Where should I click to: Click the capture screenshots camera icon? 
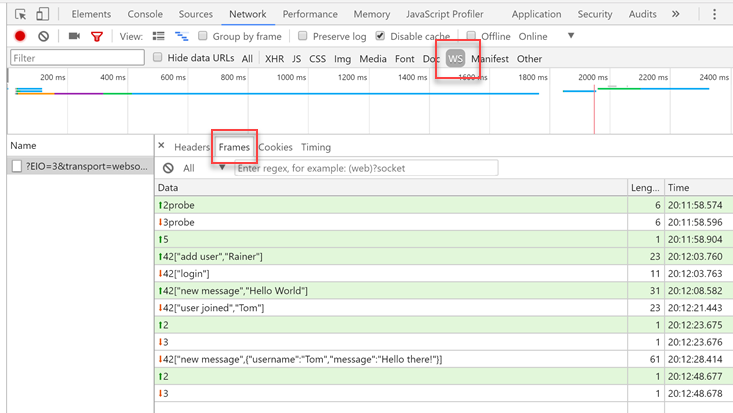pos(74,37)
